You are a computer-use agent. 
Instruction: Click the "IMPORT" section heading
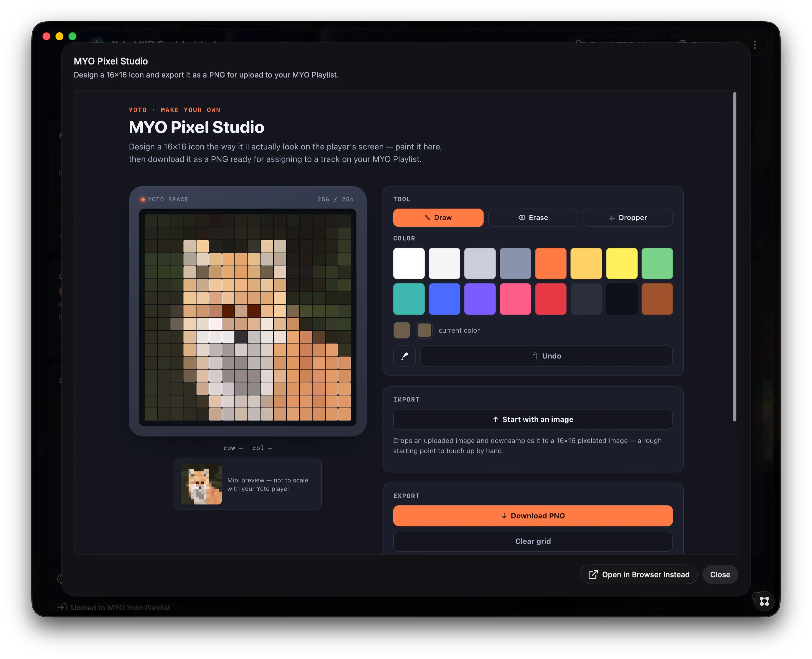point(406,399)
